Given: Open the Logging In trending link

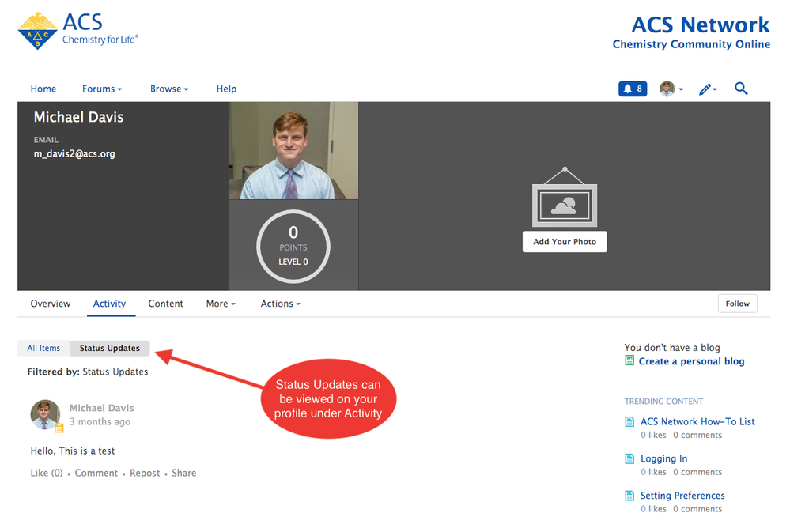Looking at the screenshot, I should click(663, 458).
